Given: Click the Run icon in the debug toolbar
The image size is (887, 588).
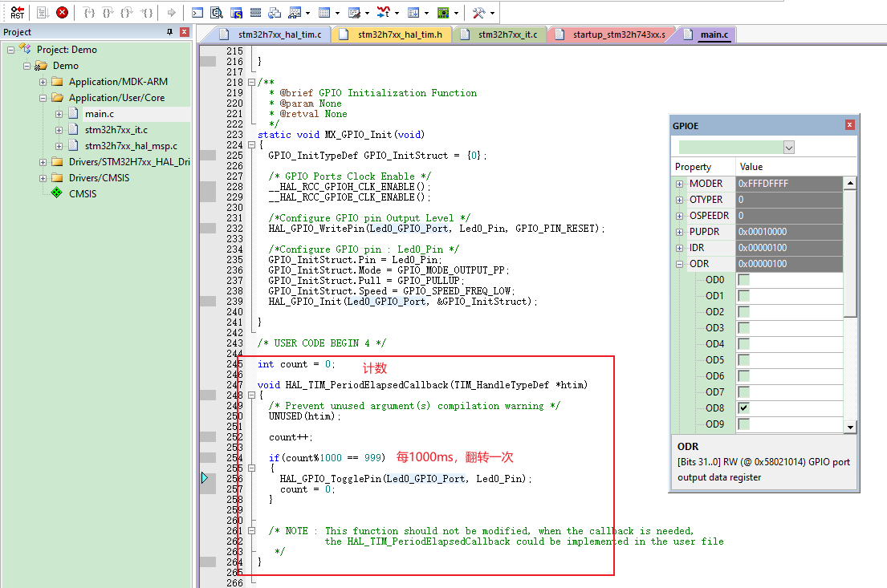Looking at the screenshot, I should coord(43,12).
